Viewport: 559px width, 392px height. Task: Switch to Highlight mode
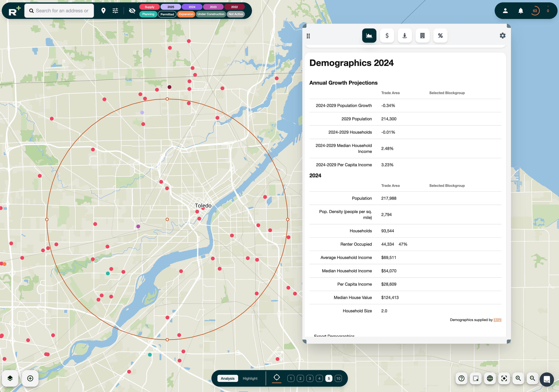pos(250,378)
